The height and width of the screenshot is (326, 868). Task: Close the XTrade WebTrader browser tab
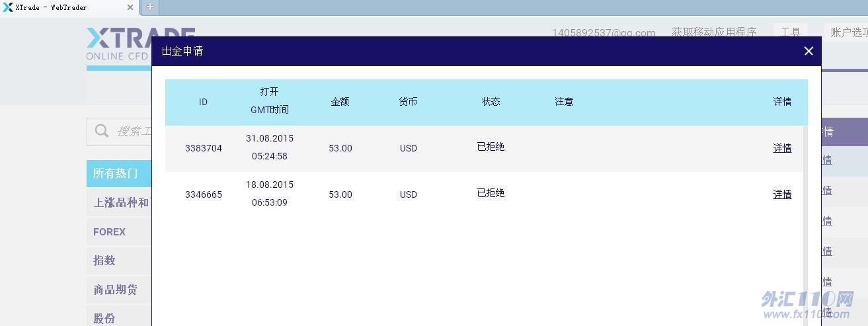click(x=130, y=7)
